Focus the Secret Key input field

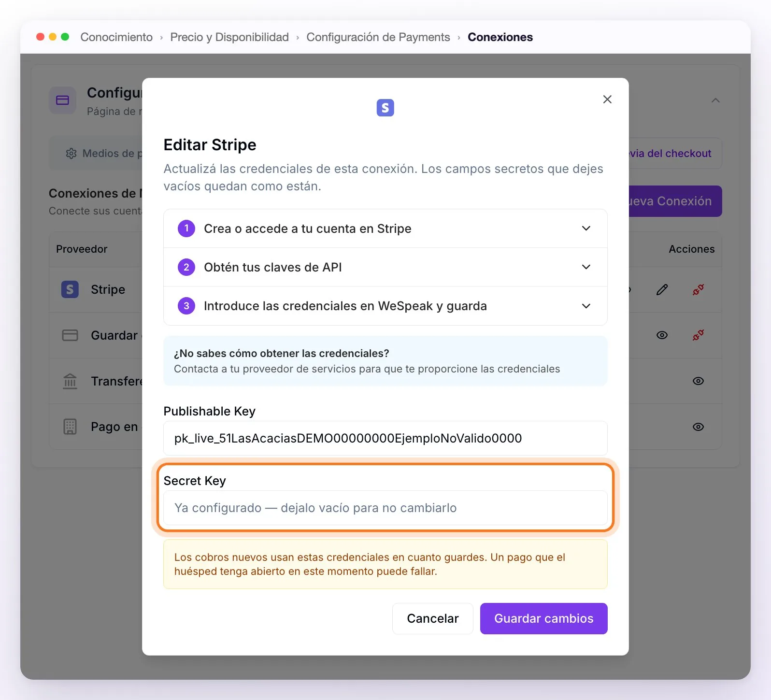coord(385,508)
